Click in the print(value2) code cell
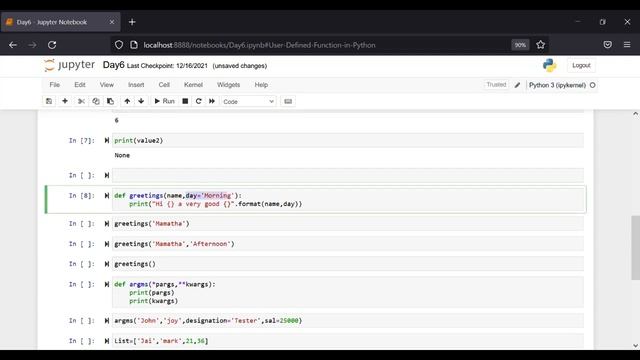This screenshot has width=640, height=360. click(x=348, y=140)
